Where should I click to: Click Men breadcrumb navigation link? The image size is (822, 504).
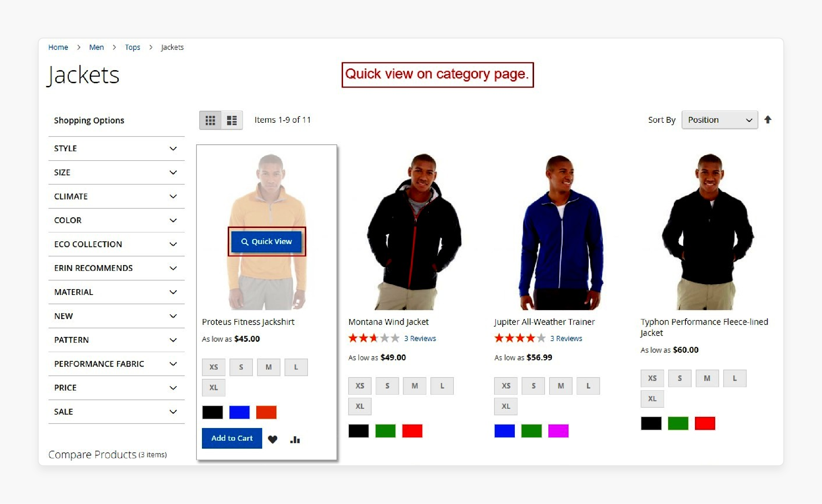pos(96,47)
